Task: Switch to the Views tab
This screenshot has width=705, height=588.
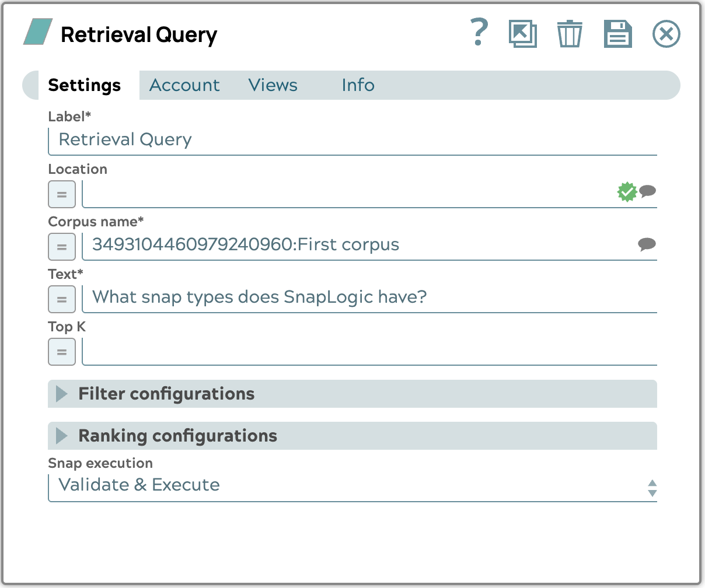Action: [273, 85]
